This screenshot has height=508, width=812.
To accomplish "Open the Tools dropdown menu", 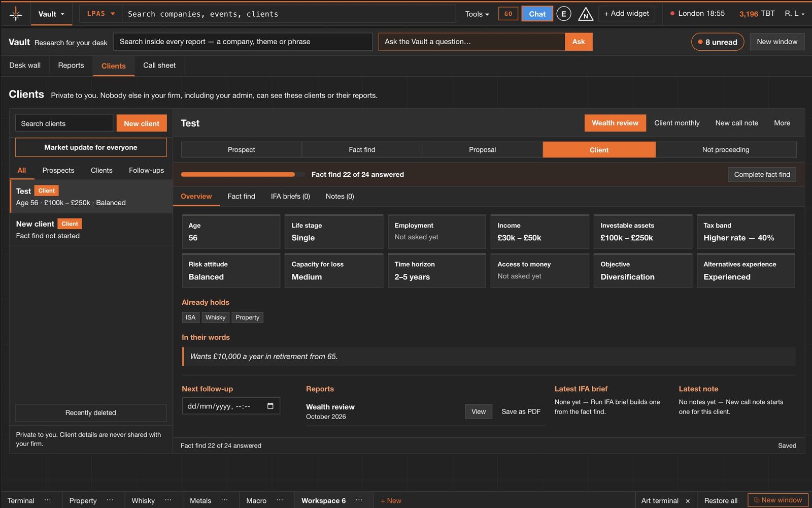I will pos(477,14).
